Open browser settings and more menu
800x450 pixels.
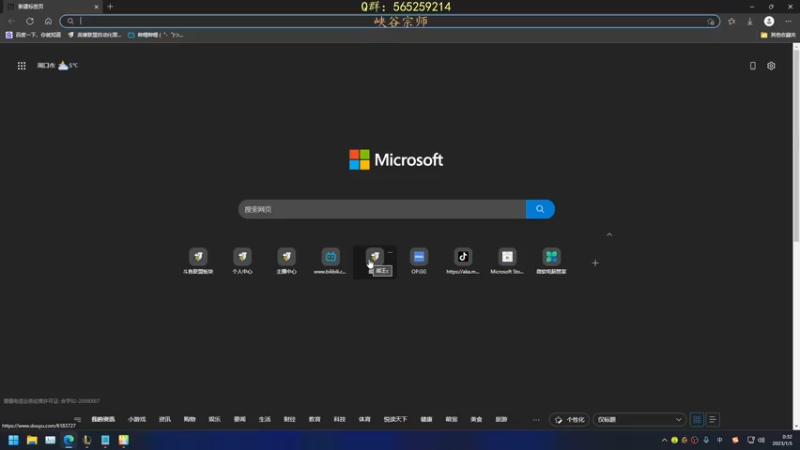click(788, 21)
